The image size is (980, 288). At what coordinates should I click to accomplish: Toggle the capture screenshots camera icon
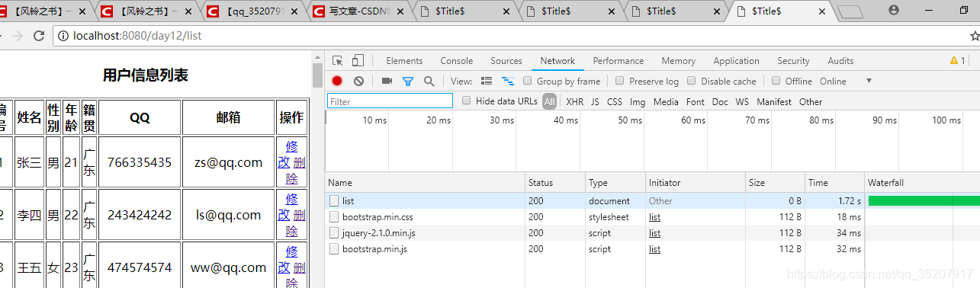pos(387,81)
